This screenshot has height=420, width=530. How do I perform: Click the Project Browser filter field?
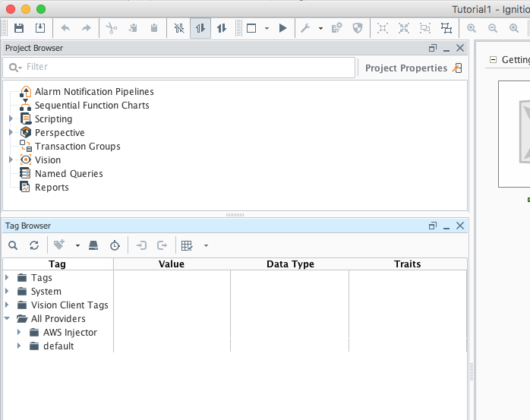point(182,67)
